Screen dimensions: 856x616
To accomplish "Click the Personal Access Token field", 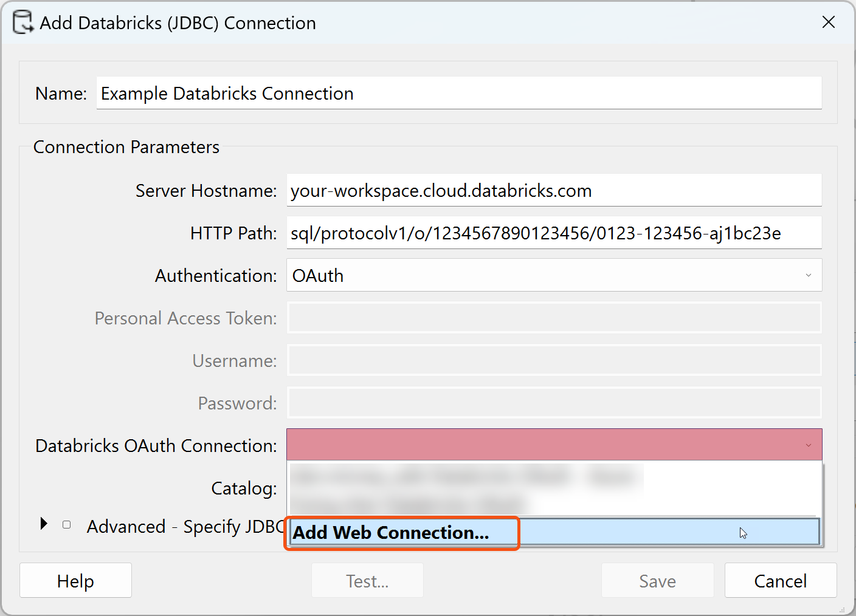I will tap(554, 318).
